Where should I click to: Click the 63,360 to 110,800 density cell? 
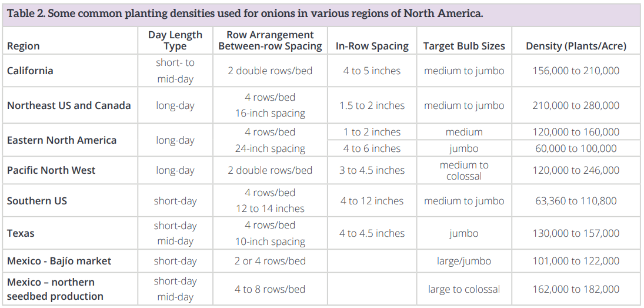(x=576, y=201)
